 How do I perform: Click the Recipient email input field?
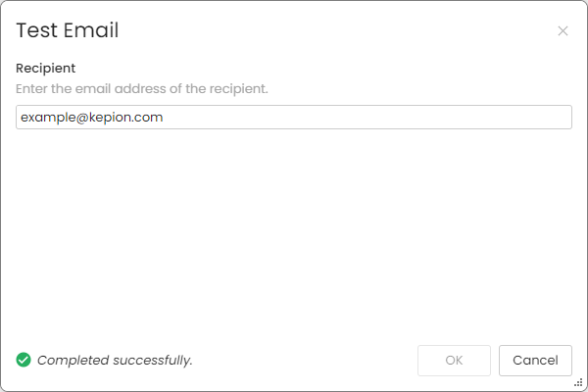tap(294, 118)
